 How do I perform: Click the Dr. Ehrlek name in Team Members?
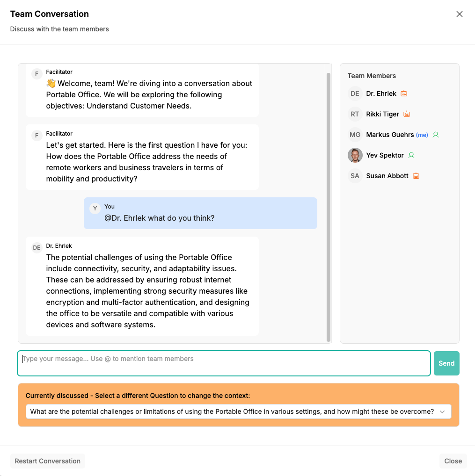[x=381, y=94]
